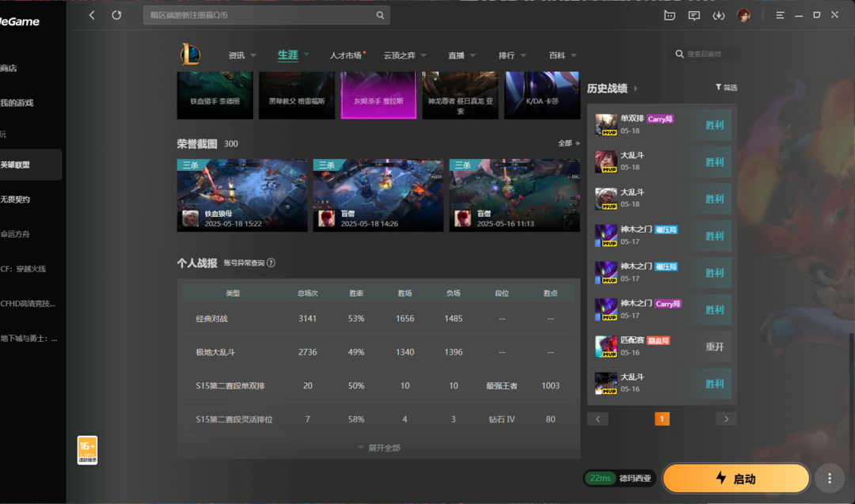
Task: Click the magnifier icon in the top search bar
Action: coord(380,15)
